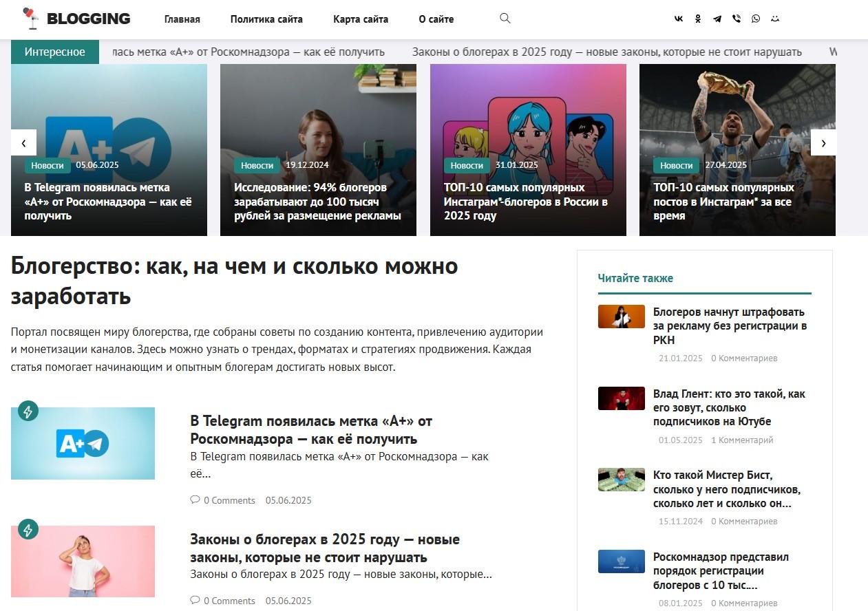
Task: Click the BLOGGING site title
Action: 89,19
